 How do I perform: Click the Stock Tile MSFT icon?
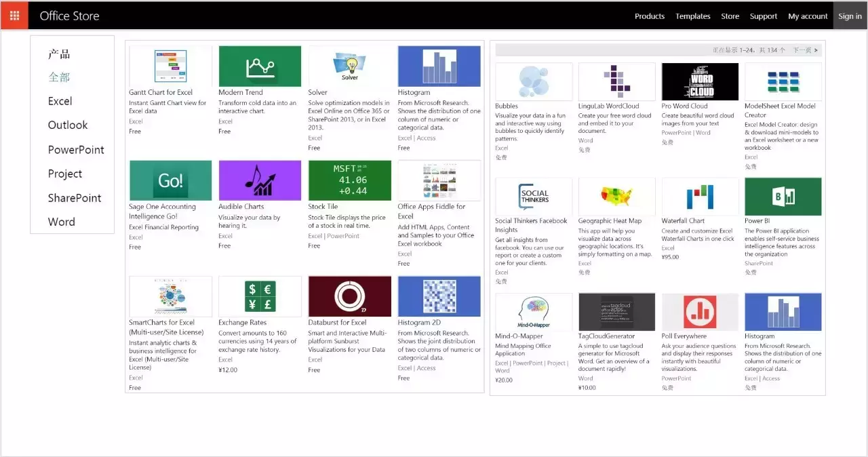coord(349,180)
